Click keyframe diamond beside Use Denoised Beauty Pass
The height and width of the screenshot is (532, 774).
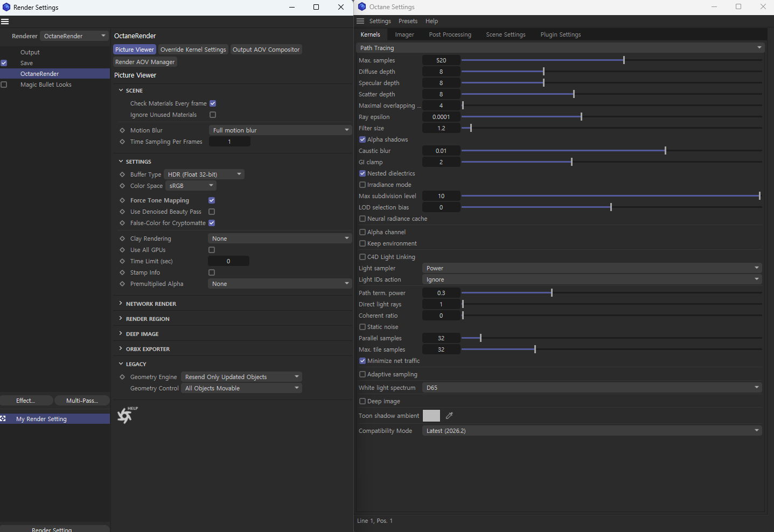pyautogui.click(x=122, y=212)
